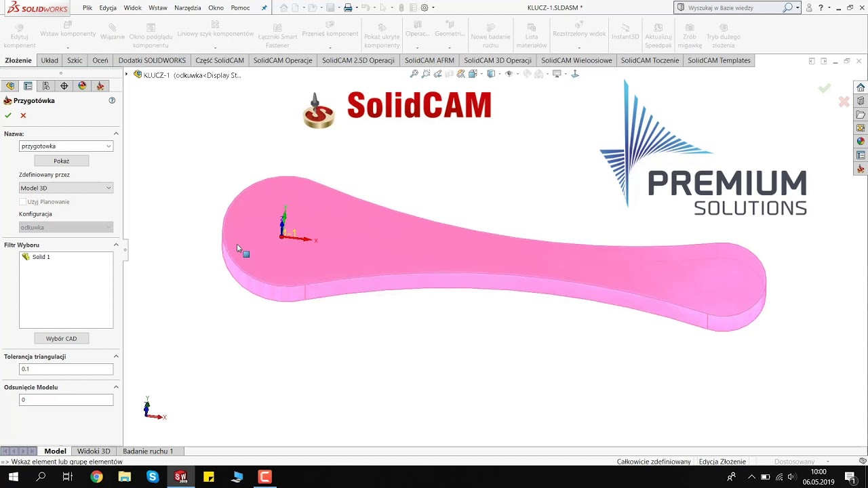Open the Windows notification center
The height and width of the screenshot is (488, 868).
pyautogui.click(x=850, y=477)
